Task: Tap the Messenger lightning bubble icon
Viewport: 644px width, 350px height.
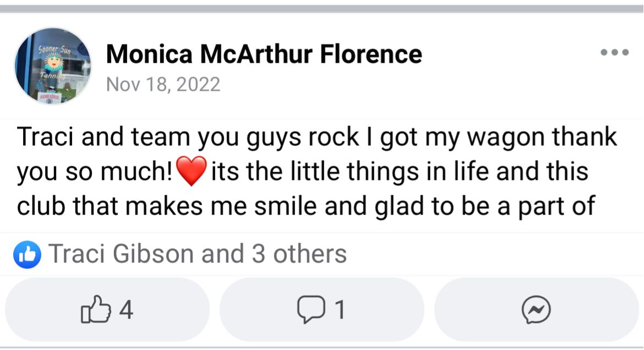Action: [x=536, y=310]
